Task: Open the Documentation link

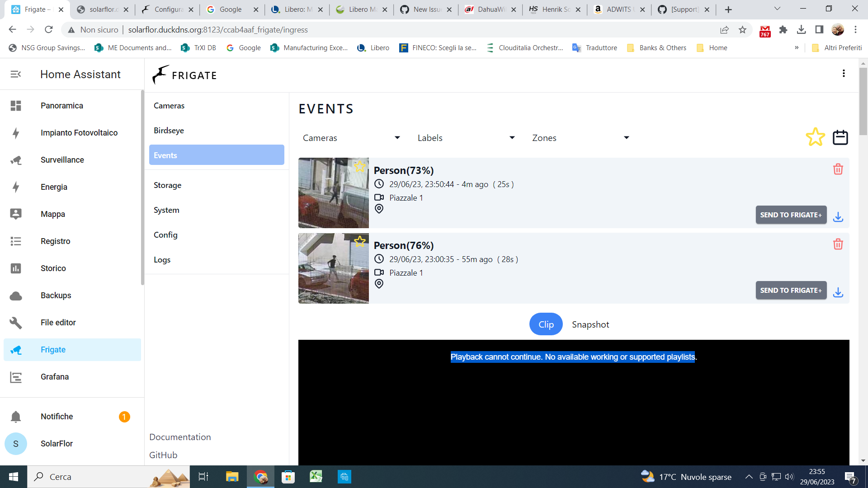Action: [x=179, y=437]
